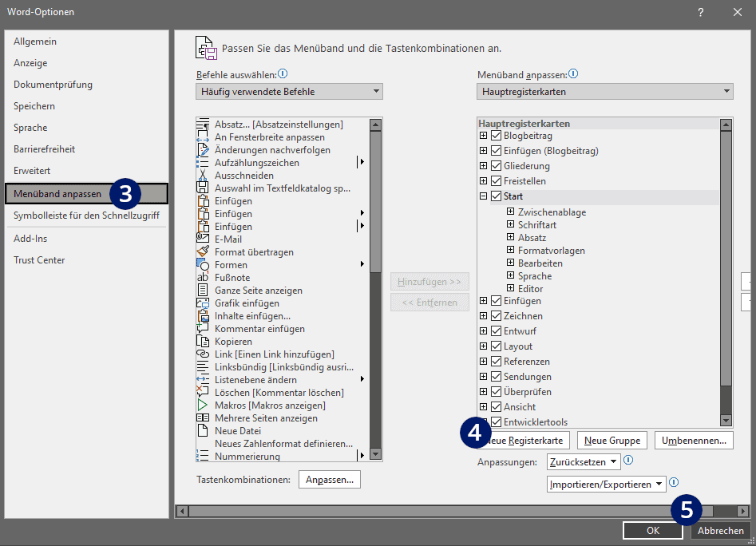Screen dimensions: 756x546
Task: Open the Zurücksetzen dropdown
Action: pos(584,461)
